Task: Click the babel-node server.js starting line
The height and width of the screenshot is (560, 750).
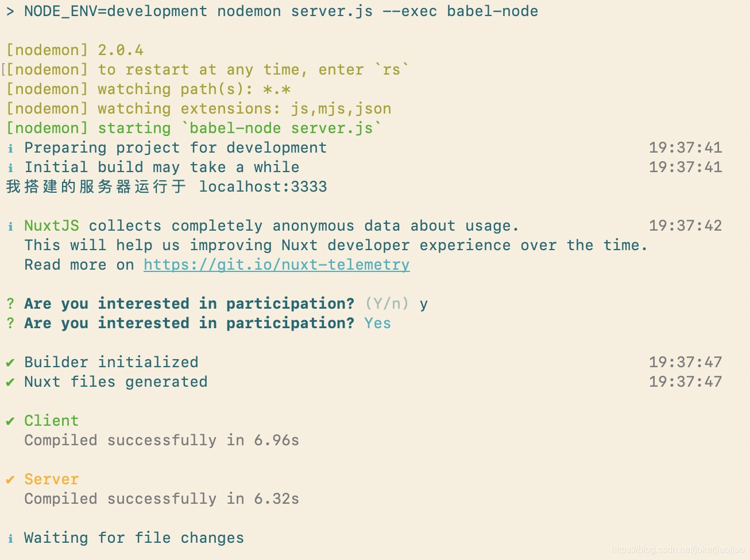Action: (x=194, y=128)
